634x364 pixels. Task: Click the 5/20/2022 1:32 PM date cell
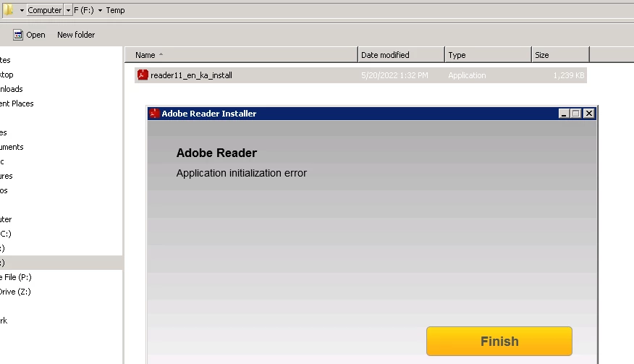pos(394,75)
